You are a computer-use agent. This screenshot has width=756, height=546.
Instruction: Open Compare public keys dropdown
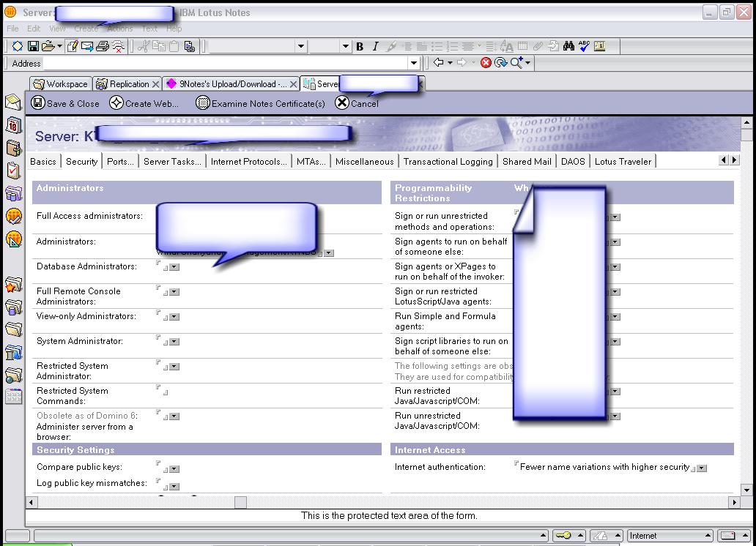[174, 469]
